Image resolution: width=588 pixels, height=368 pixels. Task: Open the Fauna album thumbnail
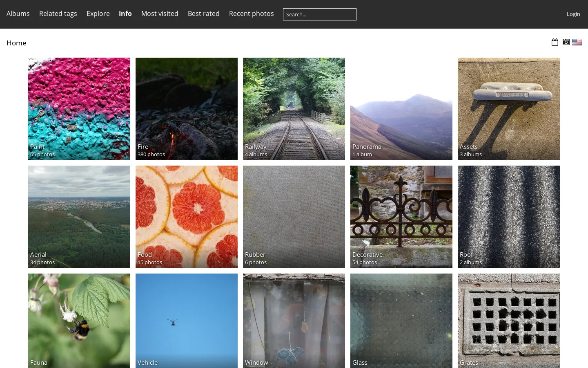click(79, 321)
